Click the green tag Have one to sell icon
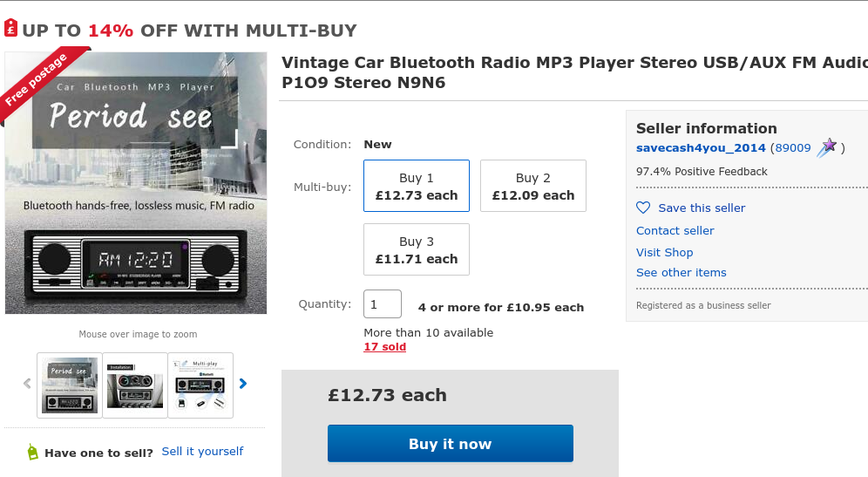This screenshot has width=868, height=477. (32, 452)
